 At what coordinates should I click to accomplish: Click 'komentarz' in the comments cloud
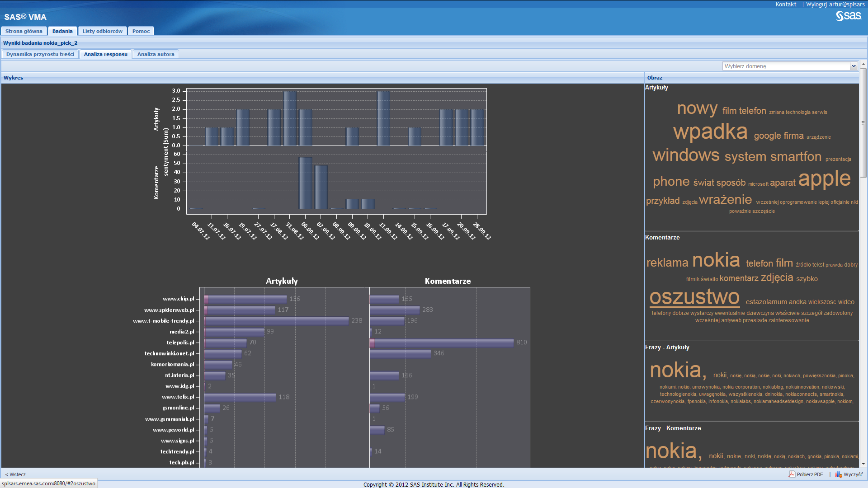(x=739, y=278)
